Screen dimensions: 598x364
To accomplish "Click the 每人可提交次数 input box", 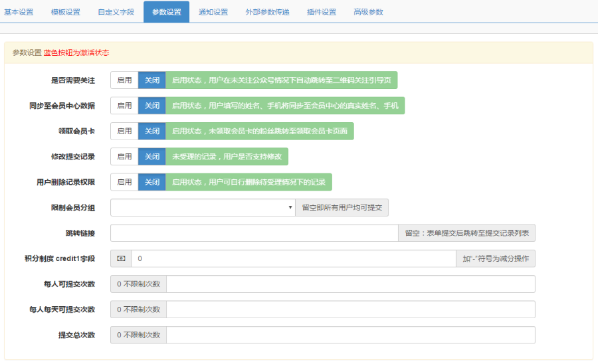I will [x=350, y=284].
